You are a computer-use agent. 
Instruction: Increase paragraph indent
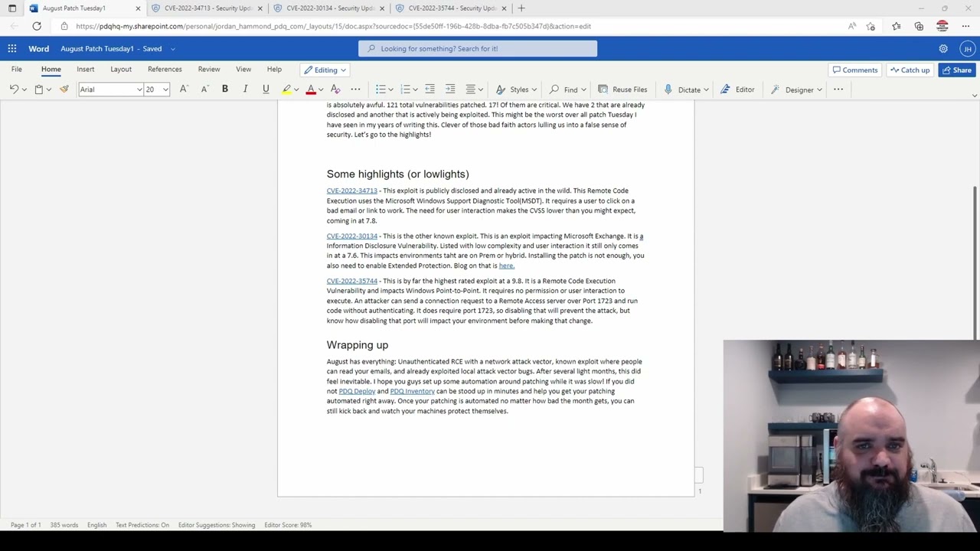coord(450,90)
